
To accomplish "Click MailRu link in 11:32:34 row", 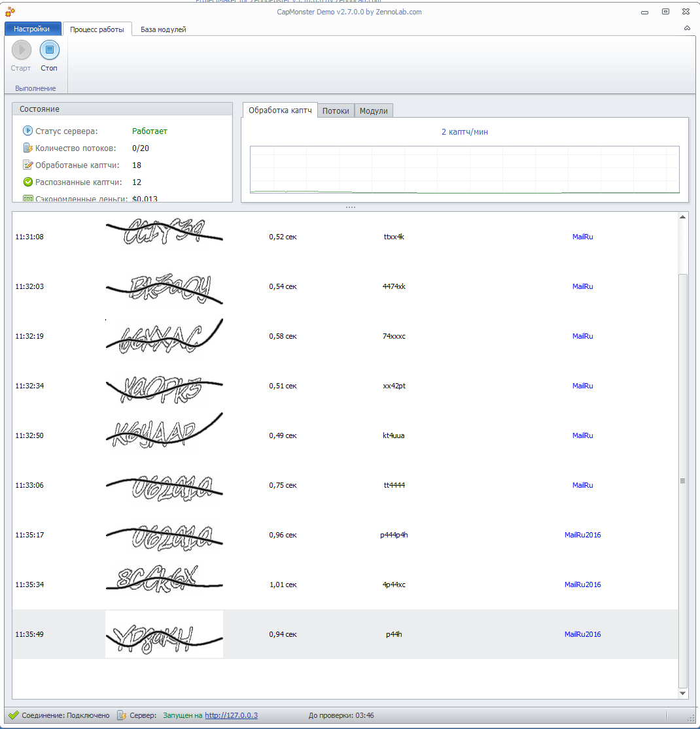I will click(582, 386).
